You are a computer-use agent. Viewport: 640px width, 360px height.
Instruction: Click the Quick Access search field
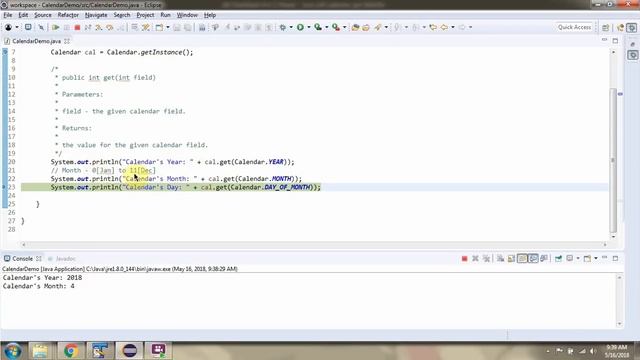pyautogui.click(x=574, y=27)
